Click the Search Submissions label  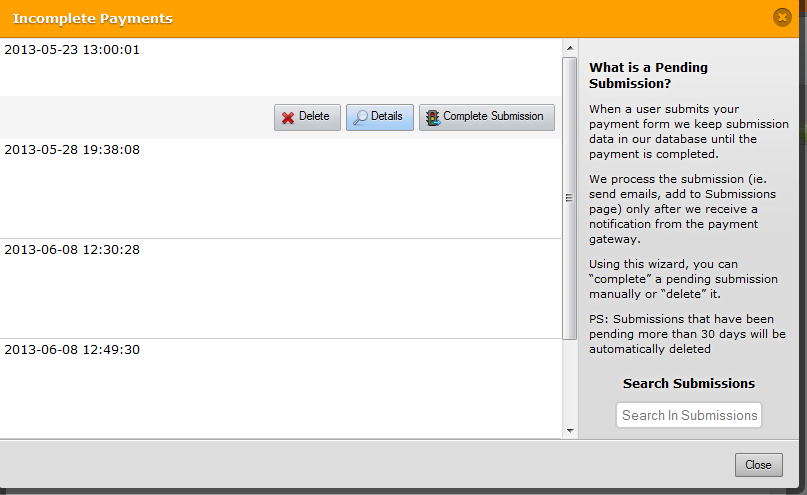[689, 383]
